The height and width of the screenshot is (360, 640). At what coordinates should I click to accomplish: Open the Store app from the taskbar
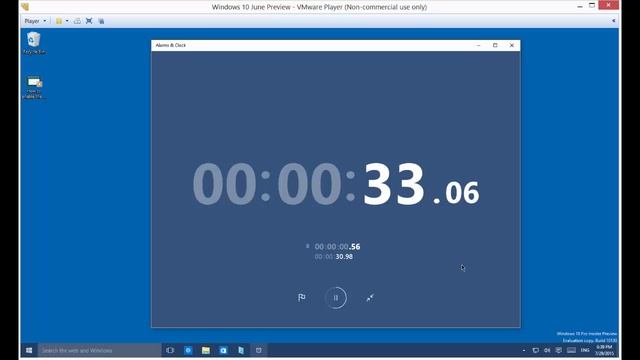click(x=223, y=350)
